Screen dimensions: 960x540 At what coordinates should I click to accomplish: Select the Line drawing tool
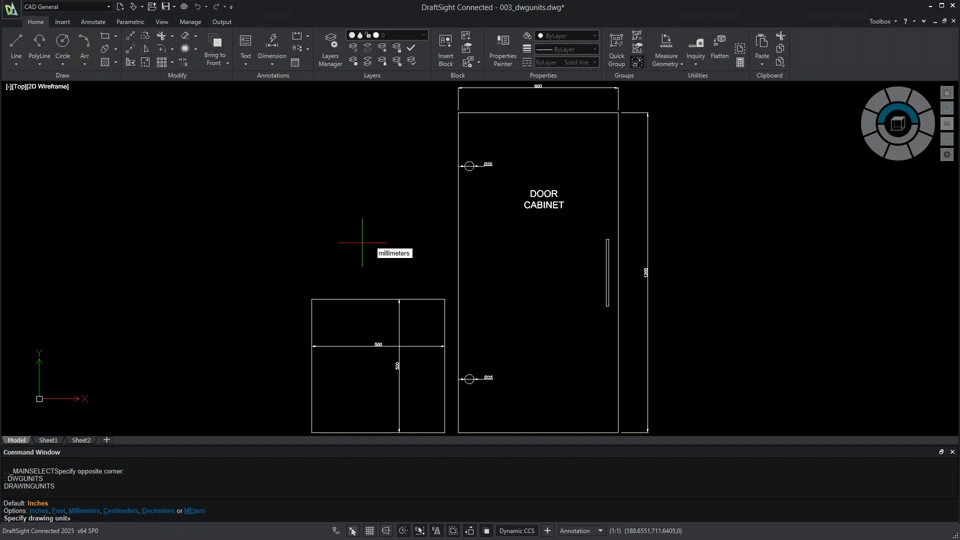[16, 45]
